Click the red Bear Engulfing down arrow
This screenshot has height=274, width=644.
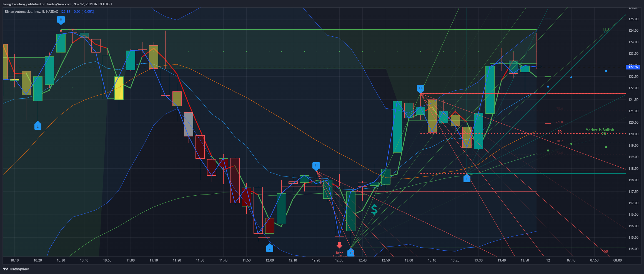coord(339,245)
